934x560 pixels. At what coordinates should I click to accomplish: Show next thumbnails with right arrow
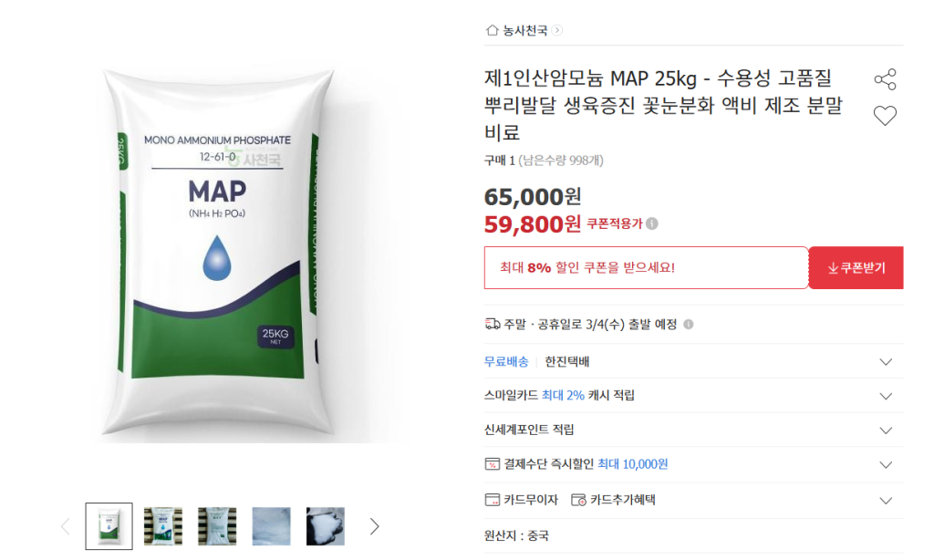pyautogui.click(x=374, y=526)
